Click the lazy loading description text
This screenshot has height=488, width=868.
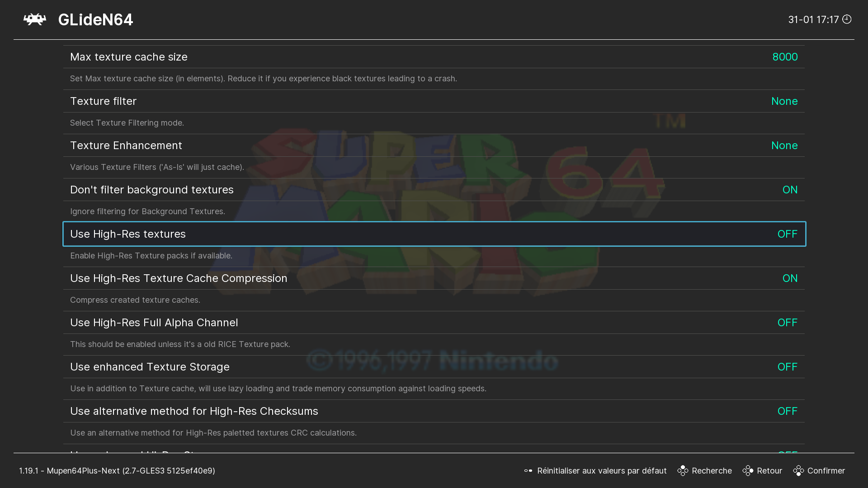(278, 389)
